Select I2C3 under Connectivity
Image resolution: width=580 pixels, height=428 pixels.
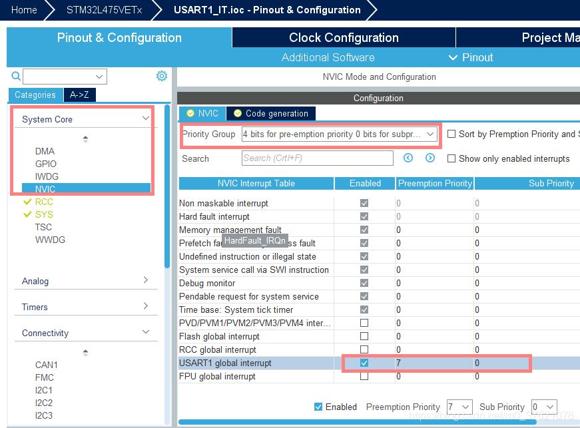coord(44,415)
